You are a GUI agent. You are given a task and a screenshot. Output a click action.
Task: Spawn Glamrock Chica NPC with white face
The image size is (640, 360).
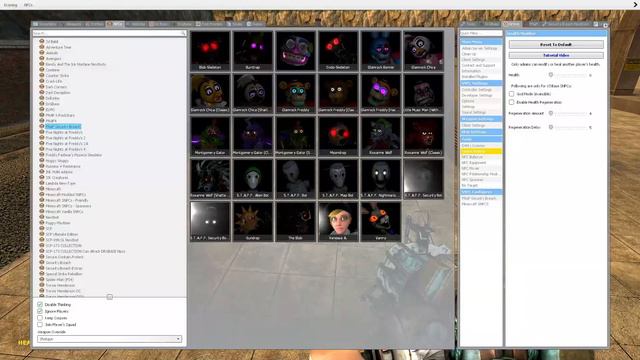click(x=423, y=51)
